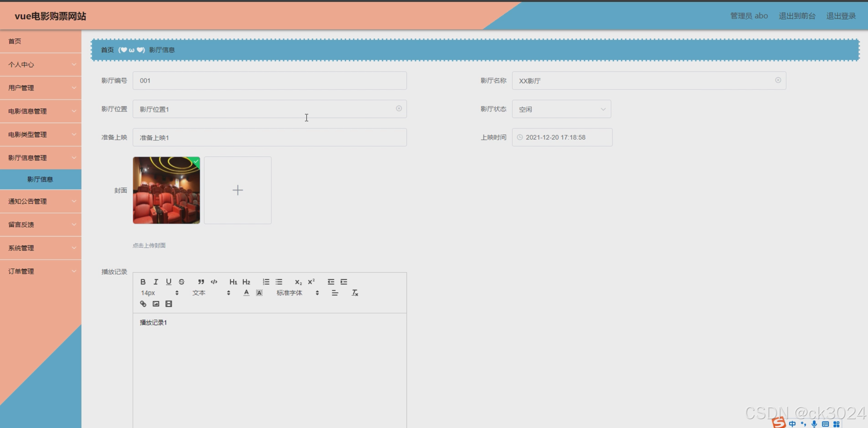The width and height of the screenshot is (868, 428).
Task: Open the 影厅状态 dropdown showing 空闲
Action: [561, 109]
